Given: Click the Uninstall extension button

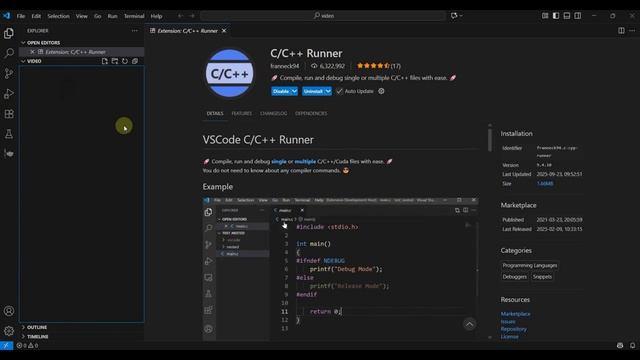Looking at the screenshot, I should (x=313, y=91).
